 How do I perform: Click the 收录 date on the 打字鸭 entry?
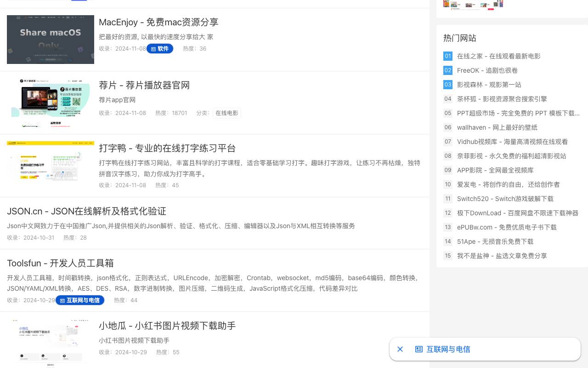point(123,185)
